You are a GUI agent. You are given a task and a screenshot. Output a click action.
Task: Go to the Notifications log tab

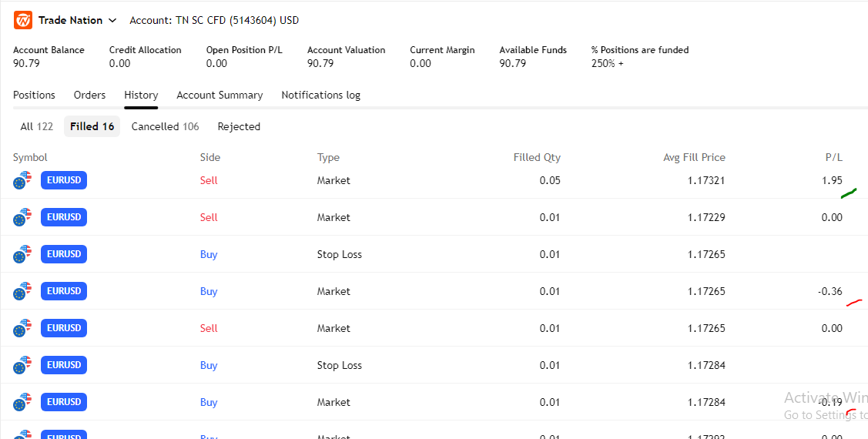coord(320,96)
